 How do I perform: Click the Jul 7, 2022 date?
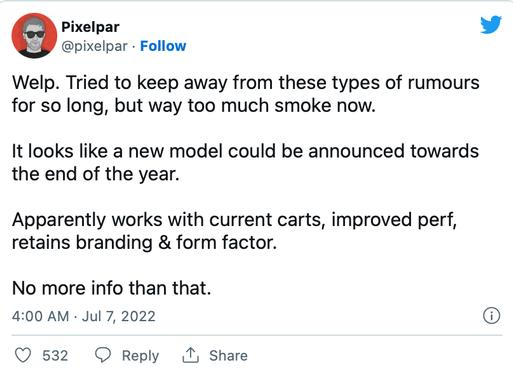pos(118,316)
